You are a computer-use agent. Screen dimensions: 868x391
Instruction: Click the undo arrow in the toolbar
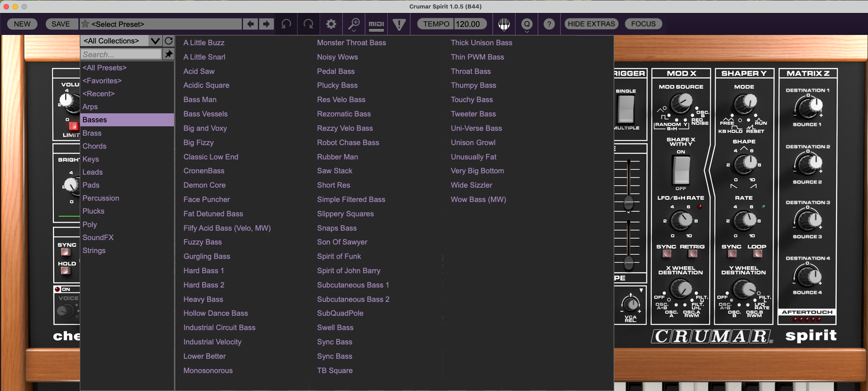[286, 24]
